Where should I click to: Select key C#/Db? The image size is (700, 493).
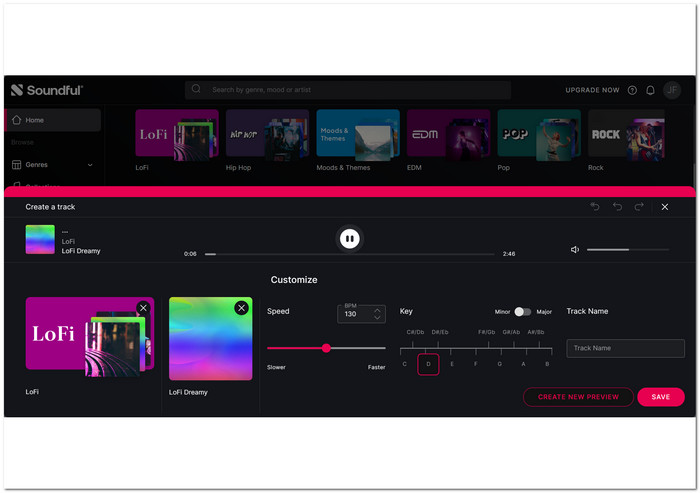coord(415,332)
